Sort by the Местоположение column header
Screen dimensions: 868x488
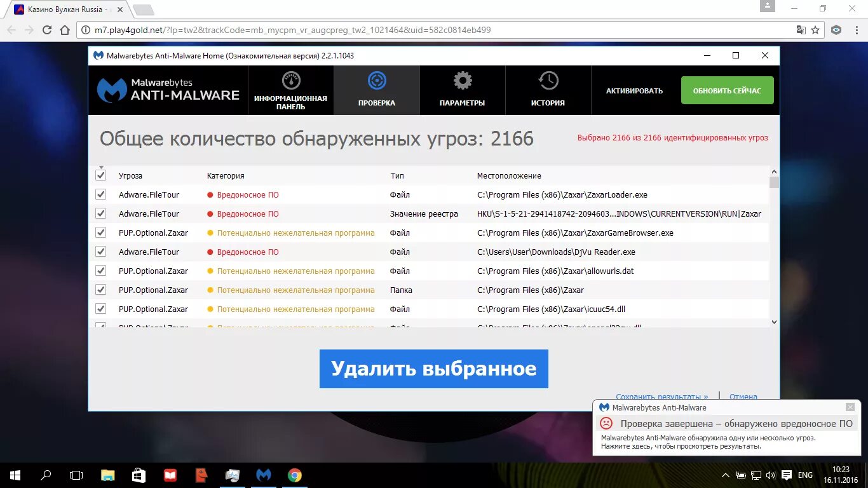pyautogui.click(x=509, y=176)
